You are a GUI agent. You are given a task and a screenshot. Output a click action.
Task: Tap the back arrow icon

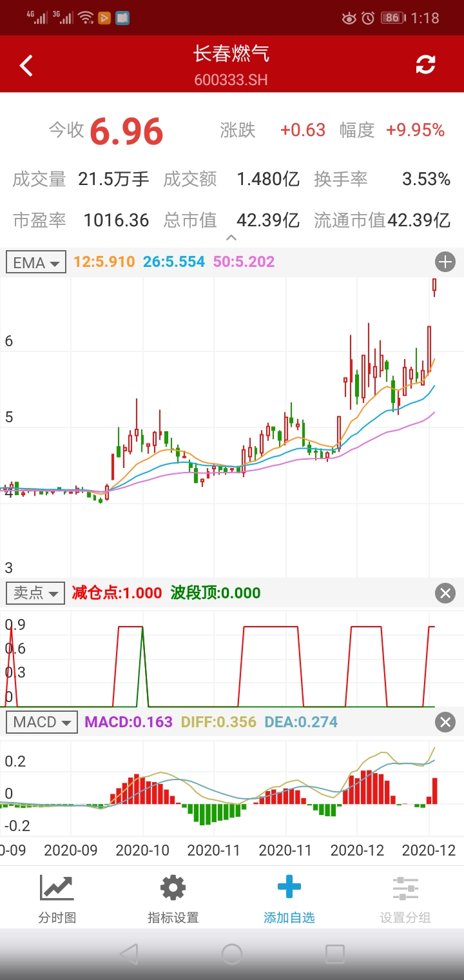click(x=26, y=65)
